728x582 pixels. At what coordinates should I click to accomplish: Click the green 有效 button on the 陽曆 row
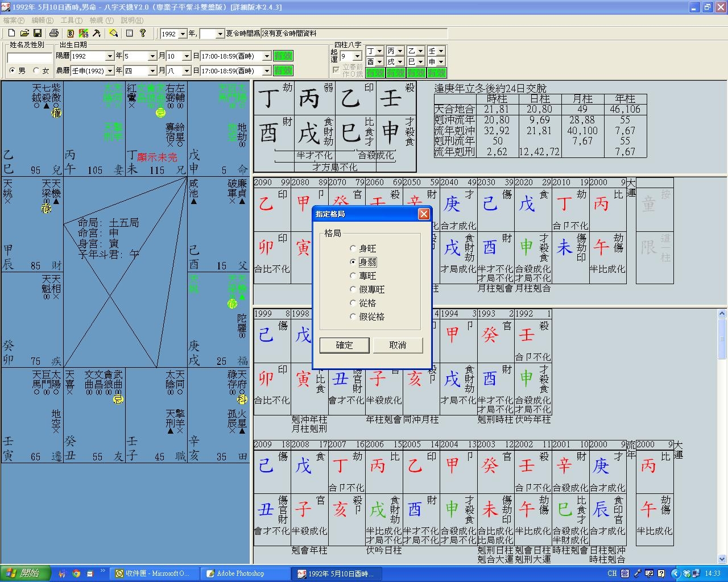pyautogui.click(x=283, y=56)
